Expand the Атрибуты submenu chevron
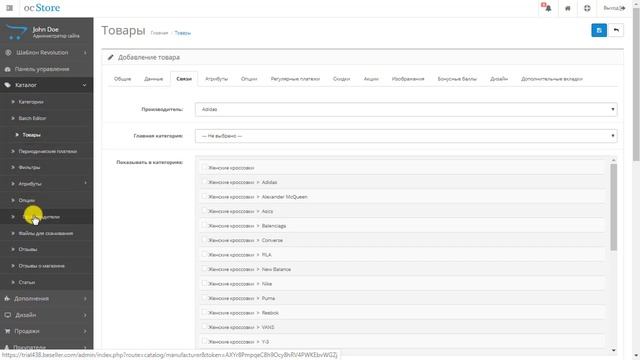Viewport: 640px width, 360px height. 85,184
